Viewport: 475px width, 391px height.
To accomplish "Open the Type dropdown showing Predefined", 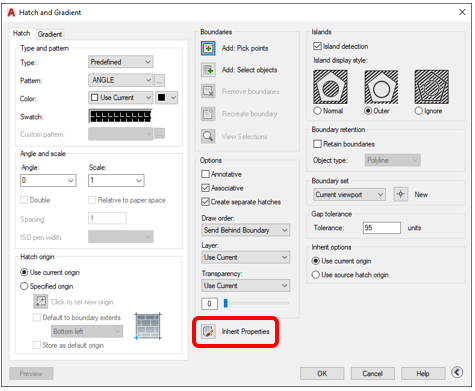I will tap(121, 62).
